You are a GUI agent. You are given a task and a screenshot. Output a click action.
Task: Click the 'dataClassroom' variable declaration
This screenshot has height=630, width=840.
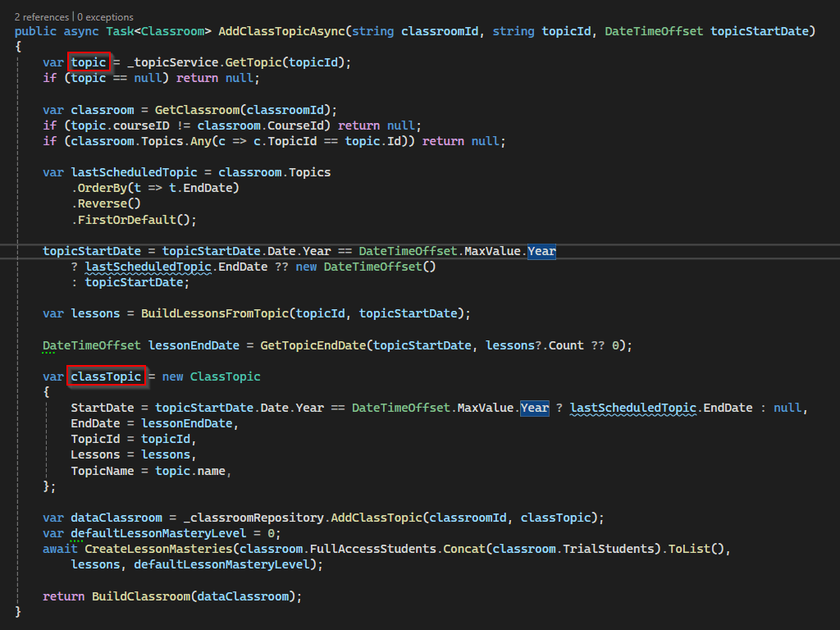(116, 518)
